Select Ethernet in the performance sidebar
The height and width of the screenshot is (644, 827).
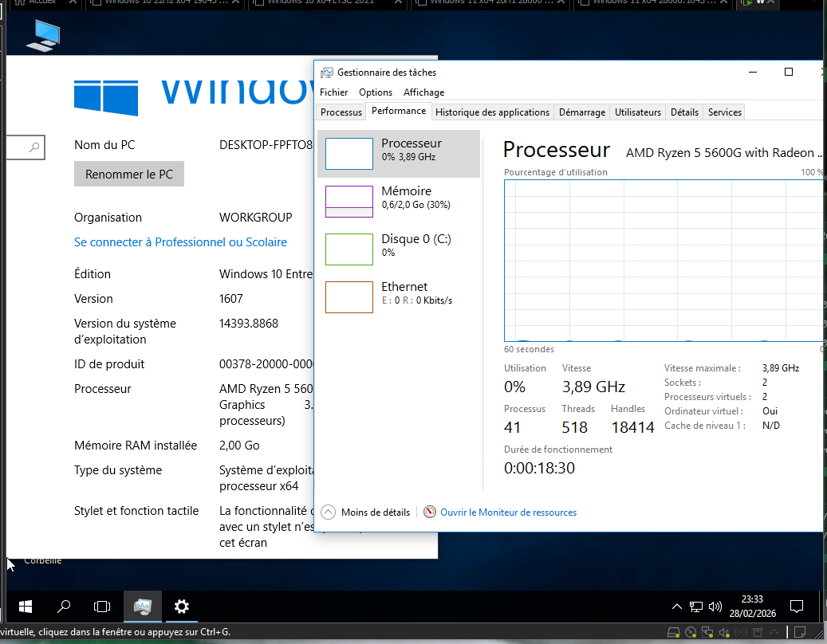point(399,297)
